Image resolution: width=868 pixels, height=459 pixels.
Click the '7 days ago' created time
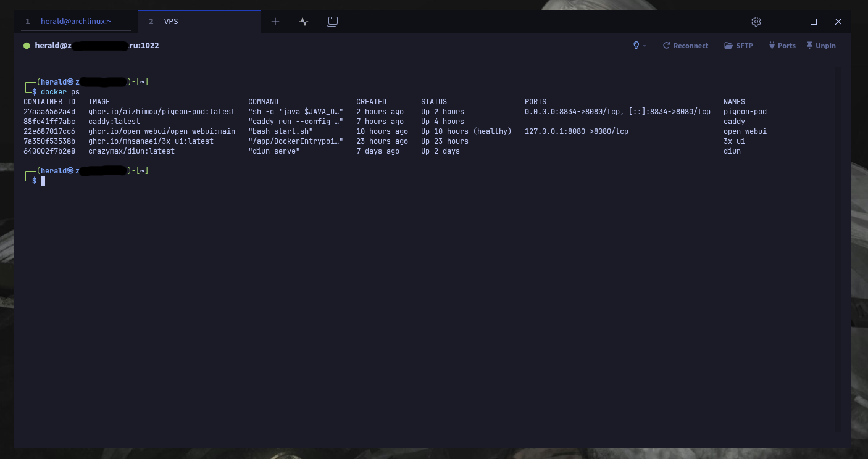(378, 151)
